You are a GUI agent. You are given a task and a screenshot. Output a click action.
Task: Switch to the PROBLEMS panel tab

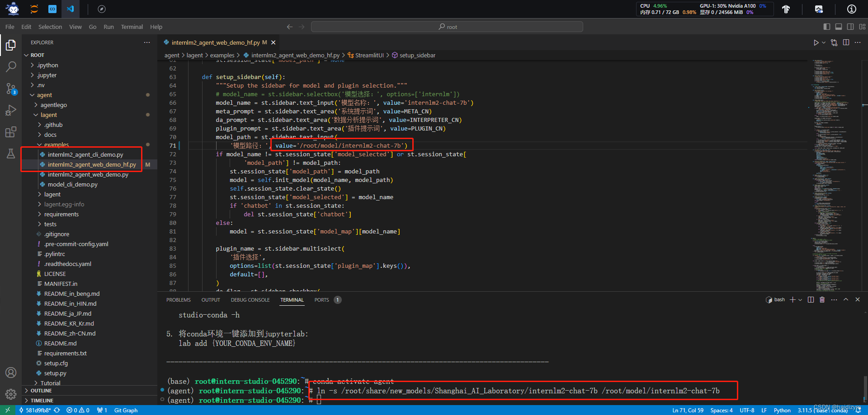179,300
